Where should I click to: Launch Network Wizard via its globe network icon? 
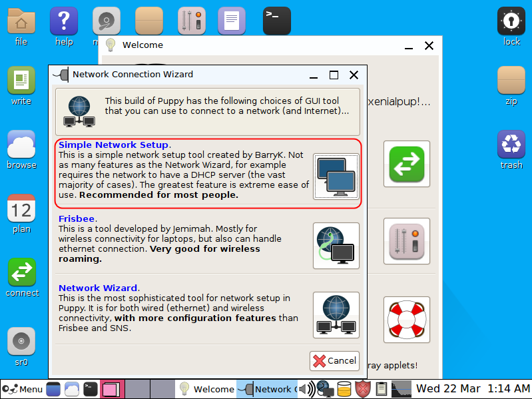click(x=336, y=315)
